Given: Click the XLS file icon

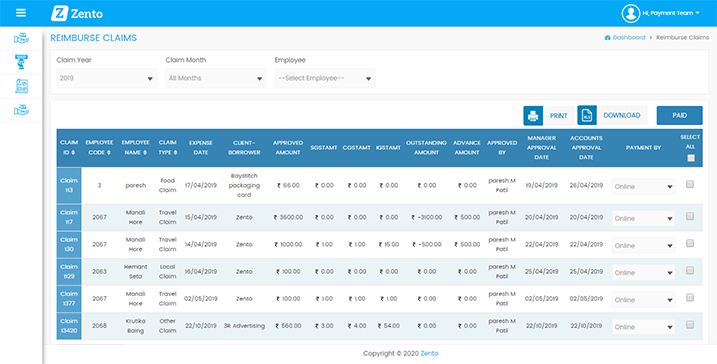Looking at the screenshot, I should (587, 115).
